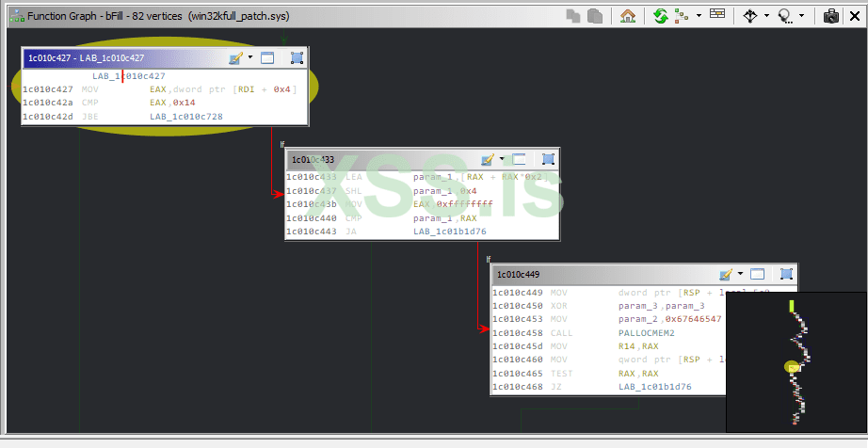The height and width of the screenshot is (448, 868).
Task: Select MOV R14,RAX instruction
Action: point(609,346)
